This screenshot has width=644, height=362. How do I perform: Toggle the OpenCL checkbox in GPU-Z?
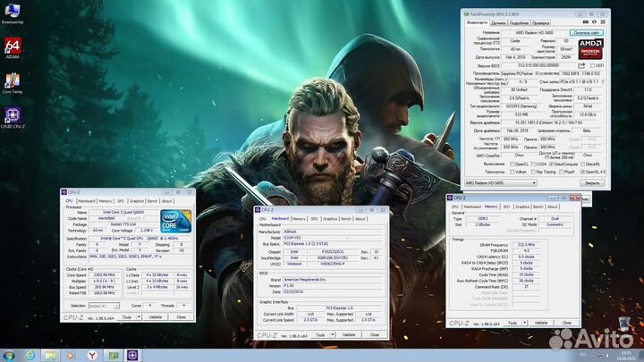[513, 164]
